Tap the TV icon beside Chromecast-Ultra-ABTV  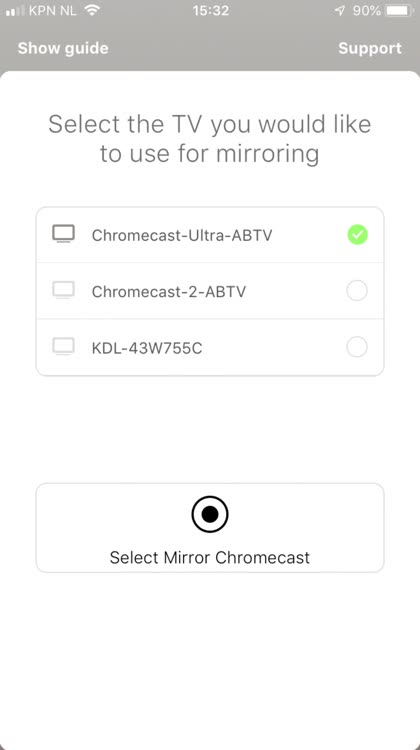[63, 234]
